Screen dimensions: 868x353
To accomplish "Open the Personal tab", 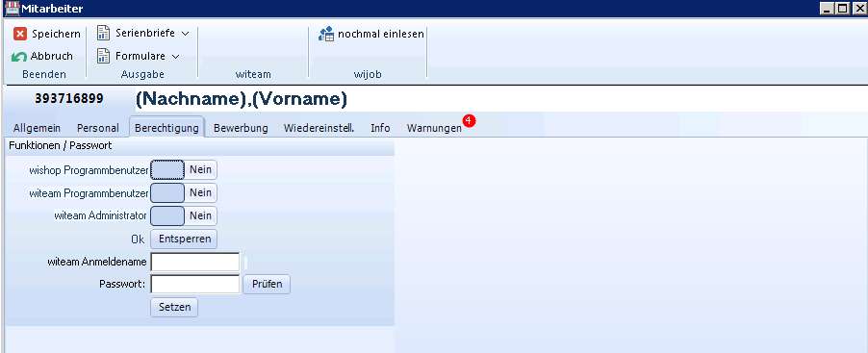I will pyautogui.click(x=97, y=128).
